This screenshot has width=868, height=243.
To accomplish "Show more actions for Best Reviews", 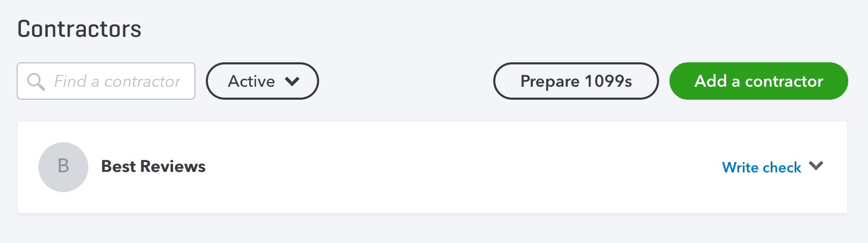I will pyautogui.click(x=816, y=166).
